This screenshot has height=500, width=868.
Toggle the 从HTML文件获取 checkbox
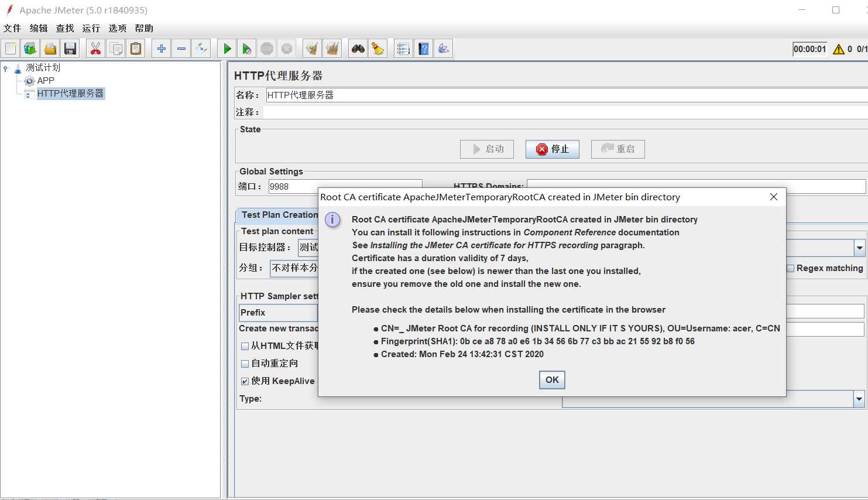[x=245, y=346]
